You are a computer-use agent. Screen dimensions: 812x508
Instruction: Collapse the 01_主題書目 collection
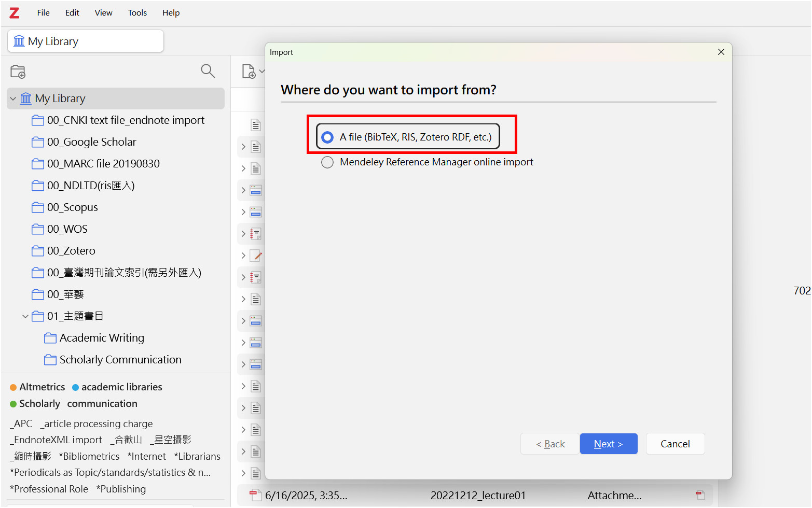[x=25, y=316]
